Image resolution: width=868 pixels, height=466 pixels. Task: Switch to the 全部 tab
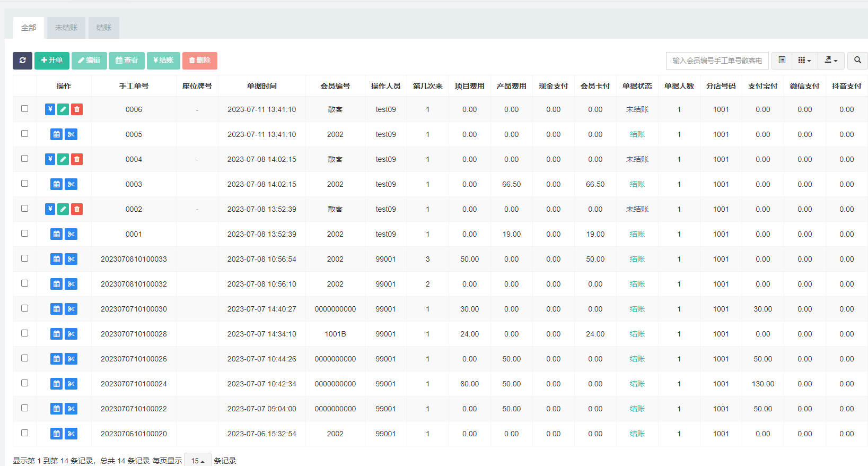tap(29, 28)
